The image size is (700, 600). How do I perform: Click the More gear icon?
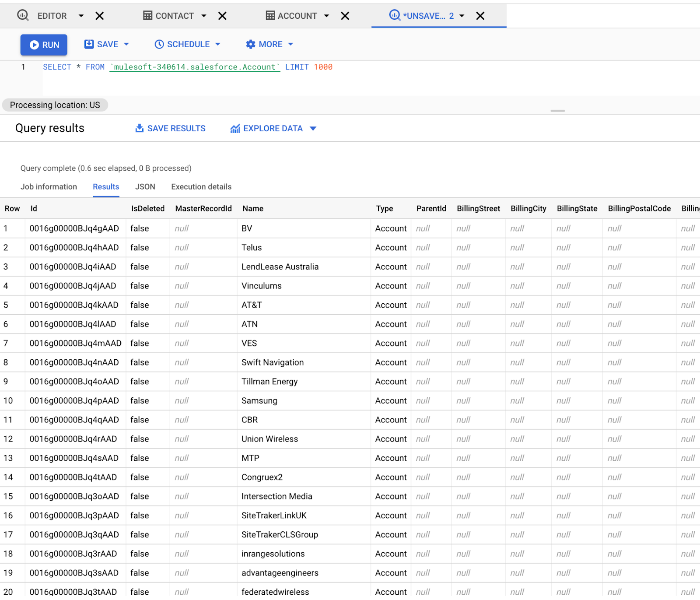(x=250, y=44)
